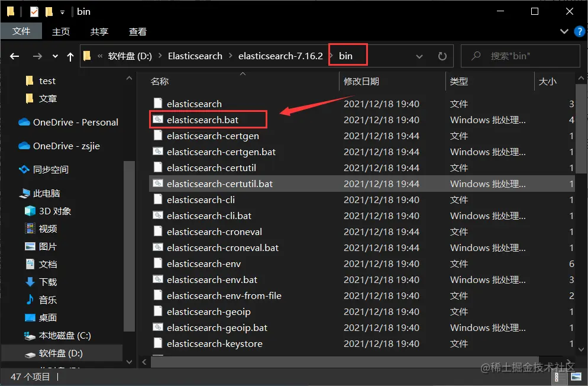Go up one folder level
588x386 pixels.
pyautogui.click(x=70, y=57)
